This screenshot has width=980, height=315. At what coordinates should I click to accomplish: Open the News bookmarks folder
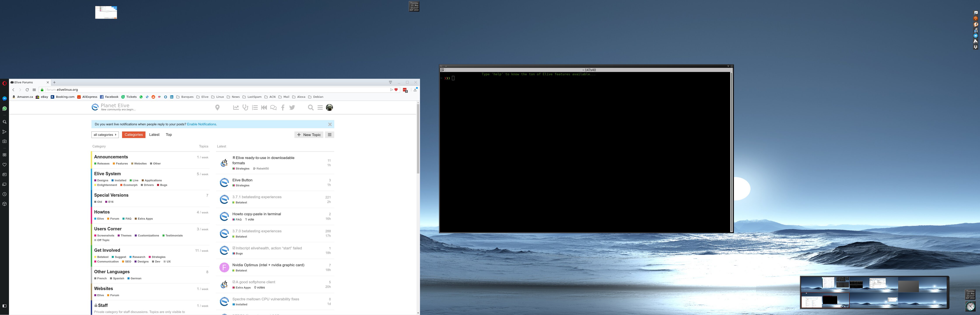point(233,97)
